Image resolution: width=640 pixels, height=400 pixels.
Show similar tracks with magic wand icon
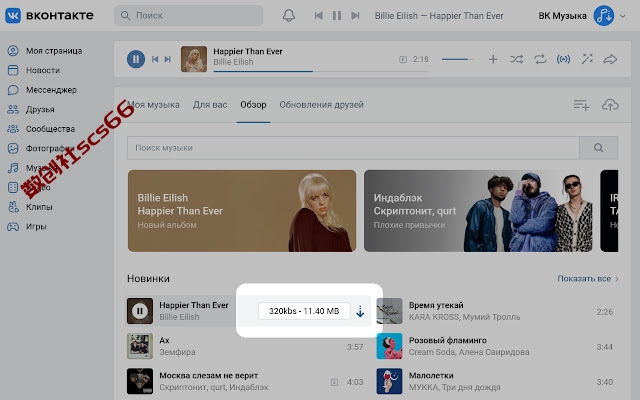[587, 59]
